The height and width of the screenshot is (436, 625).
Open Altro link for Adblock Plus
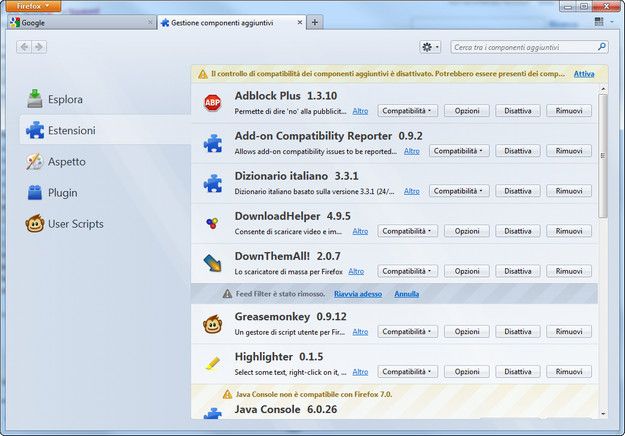[x=360, y=111]
